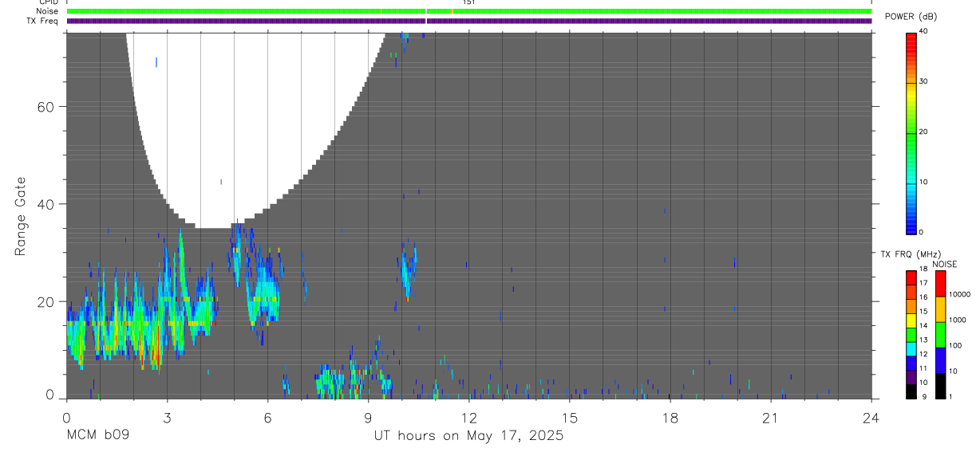Image resolution: width=980 pixels, height=452 pixels.
Task: Select the rainbow power color bar
Action: [x=911, y=132]
